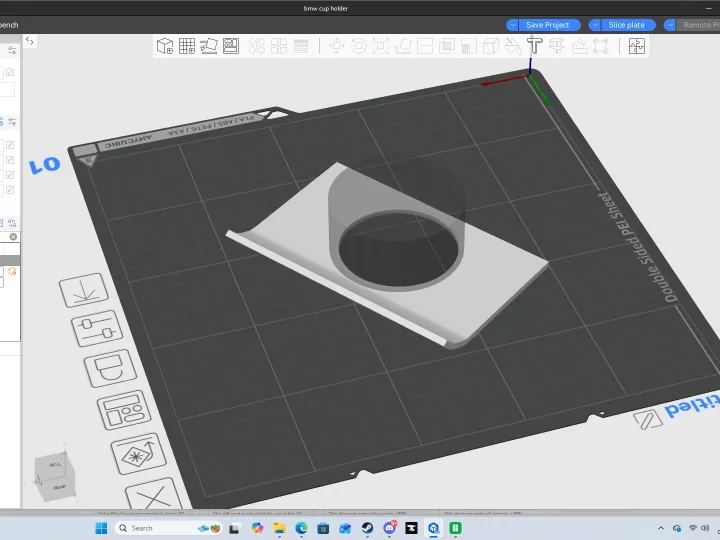Open the Slice plate dropdown arrow
The height and width of the screenshot is (540, 720).
click(x=595, y=25)
